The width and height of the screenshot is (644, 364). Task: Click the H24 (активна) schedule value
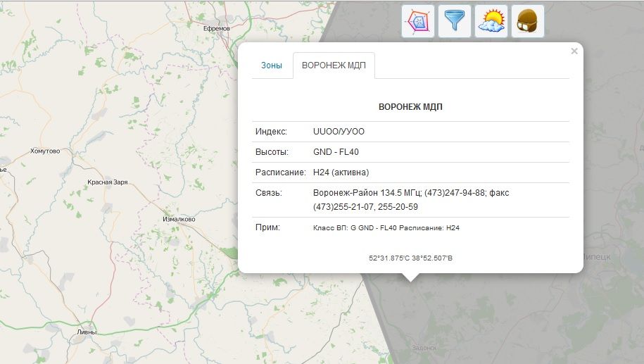tap(341, 172)
